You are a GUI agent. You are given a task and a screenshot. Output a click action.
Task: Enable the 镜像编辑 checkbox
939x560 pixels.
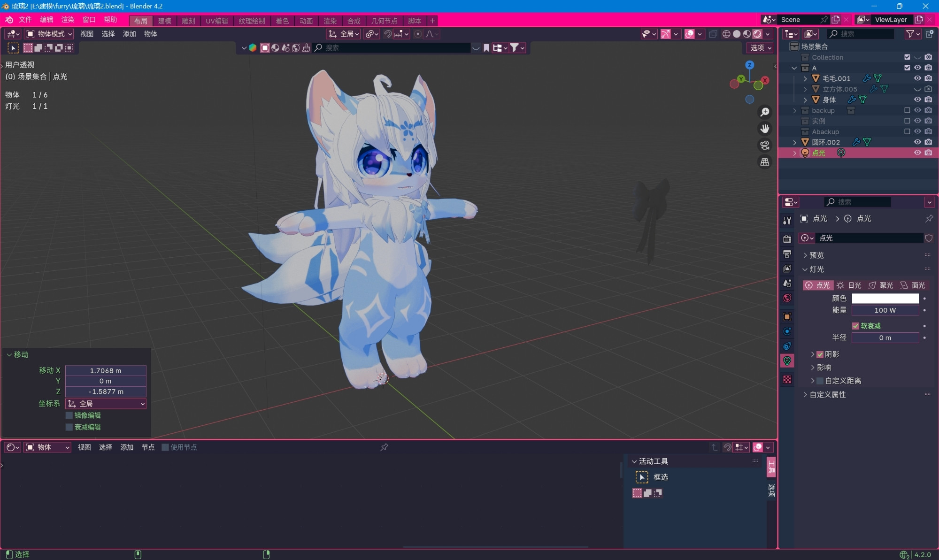pyautogui.click(x=69, y=415)
